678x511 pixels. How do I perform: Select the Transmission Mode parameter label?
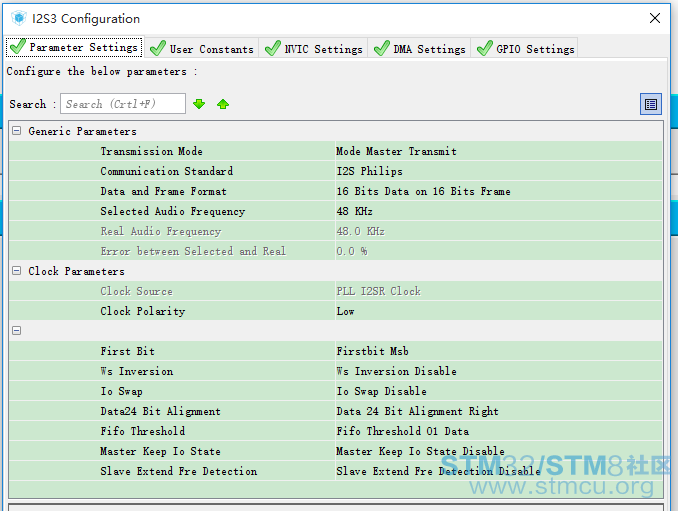151,151
